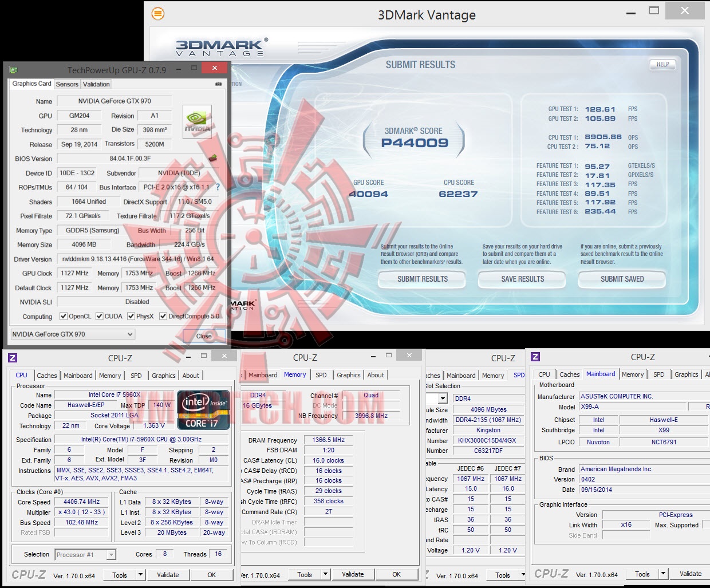
Task: Click the NVIDIA logo in GPU-Z
Action: point(197,122)
